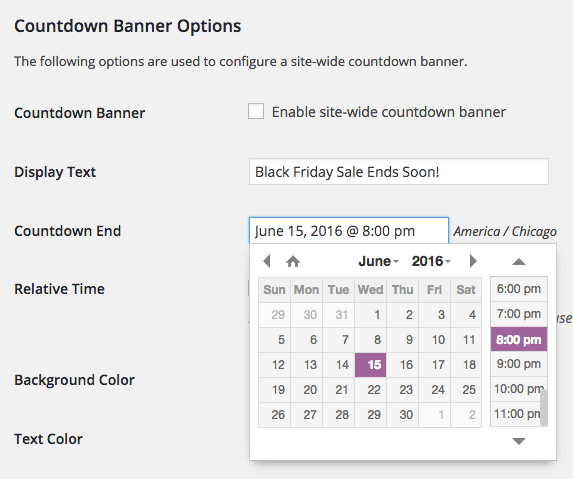Pick June 6 in the calendar

coord(307,340)
